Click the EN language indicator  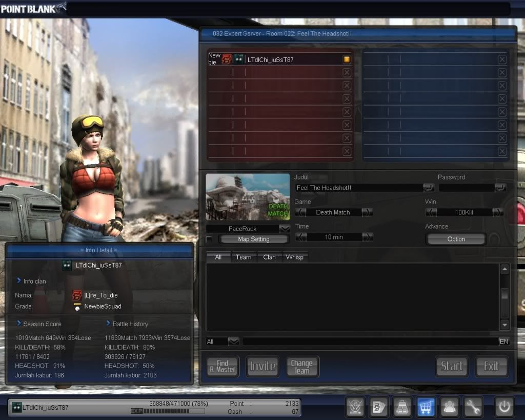(x=504, y=342)
